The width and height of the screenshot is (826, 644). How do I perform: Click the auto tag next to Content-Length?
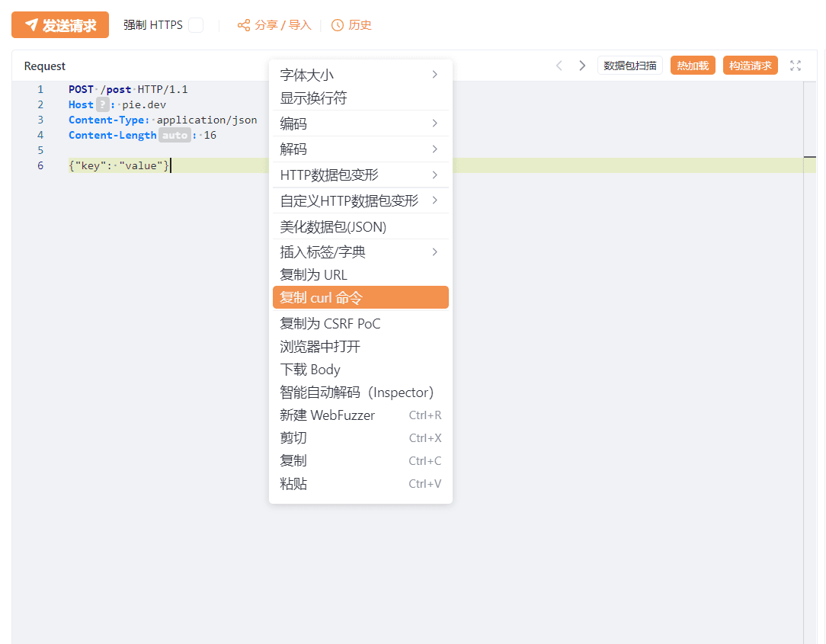click(x=174, y=135)
